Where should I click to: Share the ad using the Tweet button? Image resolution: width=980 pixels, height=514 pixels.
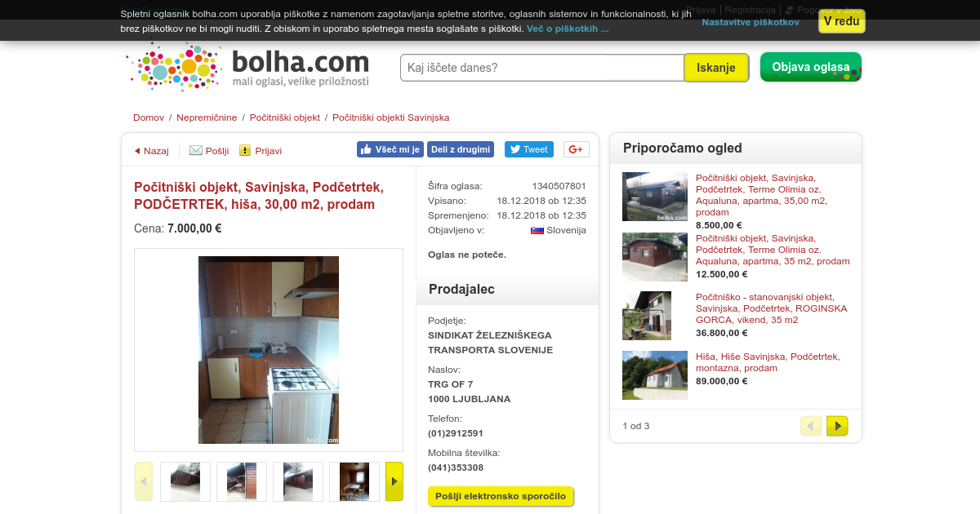(x=529, y=149)
